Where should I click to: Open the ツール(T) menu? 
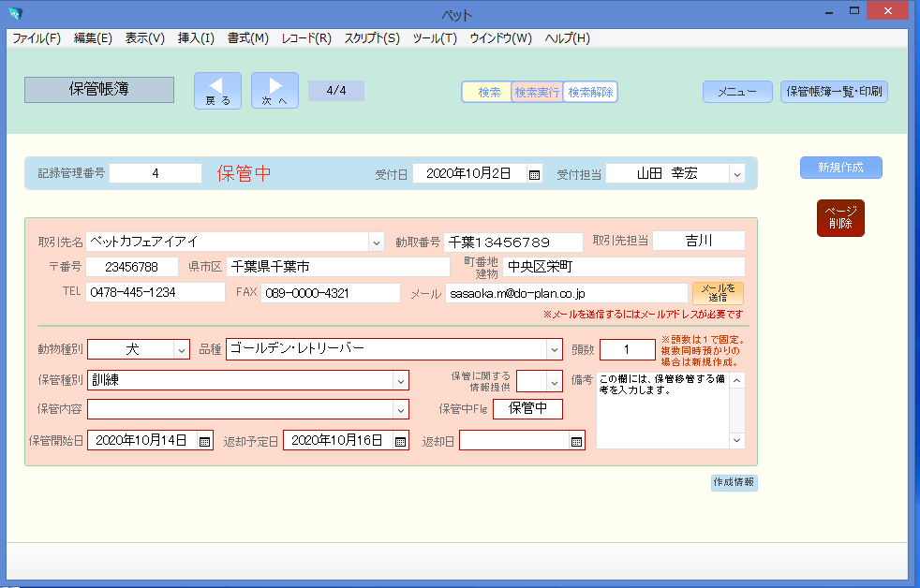coord(435,38)
